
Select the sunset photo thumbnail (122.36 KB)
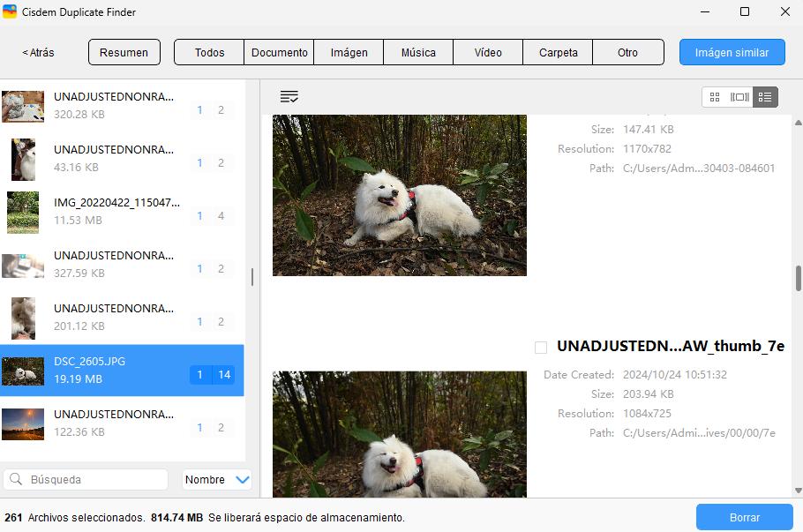23,423
